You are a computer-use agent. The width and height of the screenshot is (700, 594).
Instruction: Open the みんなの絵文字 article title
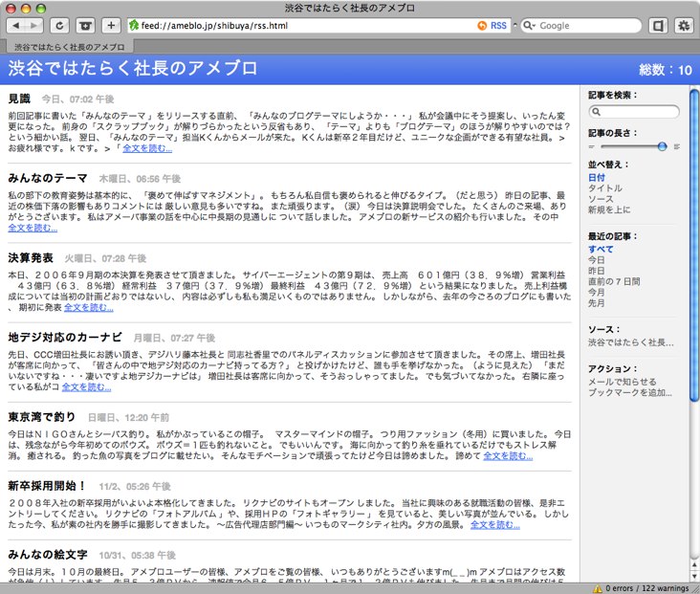(x=47, y=554)
